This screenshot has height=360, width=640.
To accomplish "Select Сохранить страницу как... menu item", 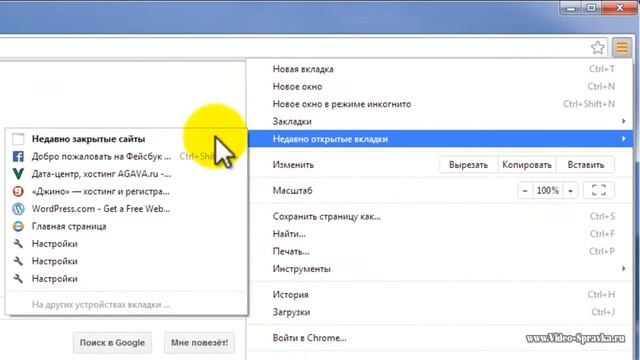I will [440, 216].
